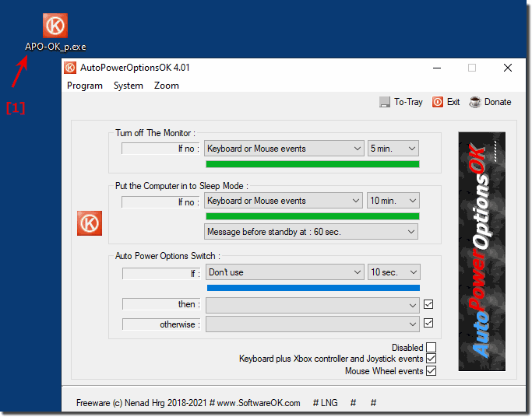
Task: Click the green sleep mode progress bar
Action: 312,216
